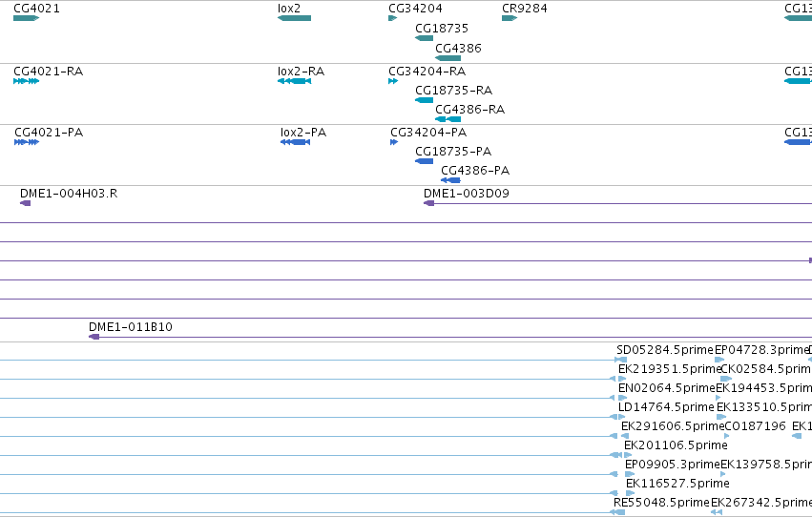
Task: Click the SD05284.5prime label text
Action: coord(665,350)
